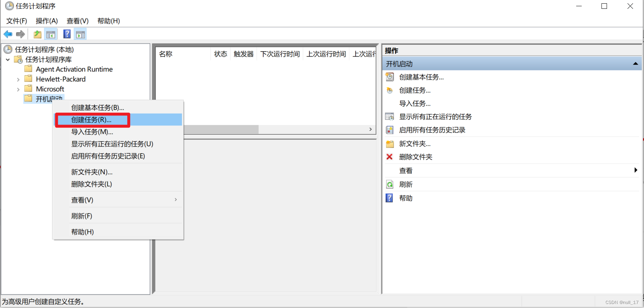Choose 新文件夹(N)... from context menu
This screenshot has width=644, height=308.
pos(118,172)
